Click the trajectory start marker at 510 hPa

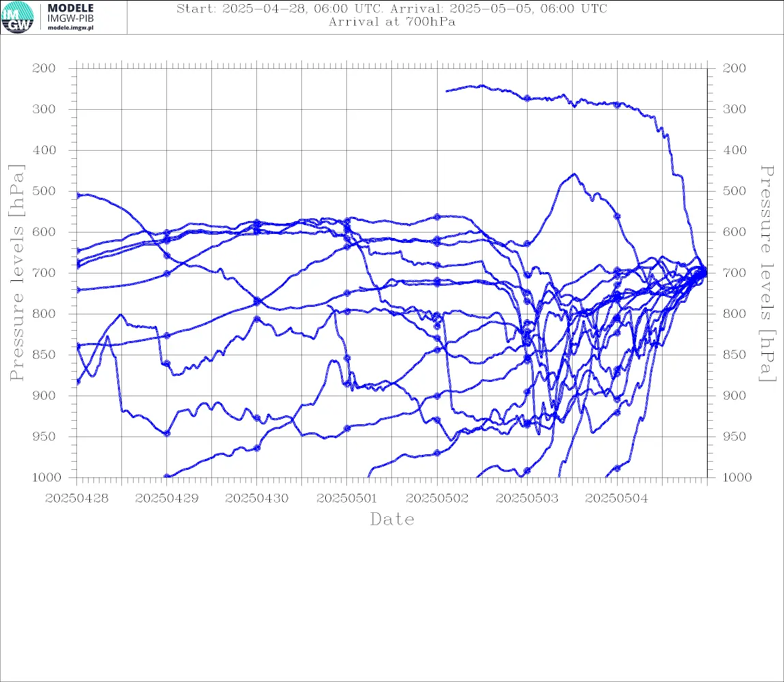pyautogui.click(x=78, y=195)
